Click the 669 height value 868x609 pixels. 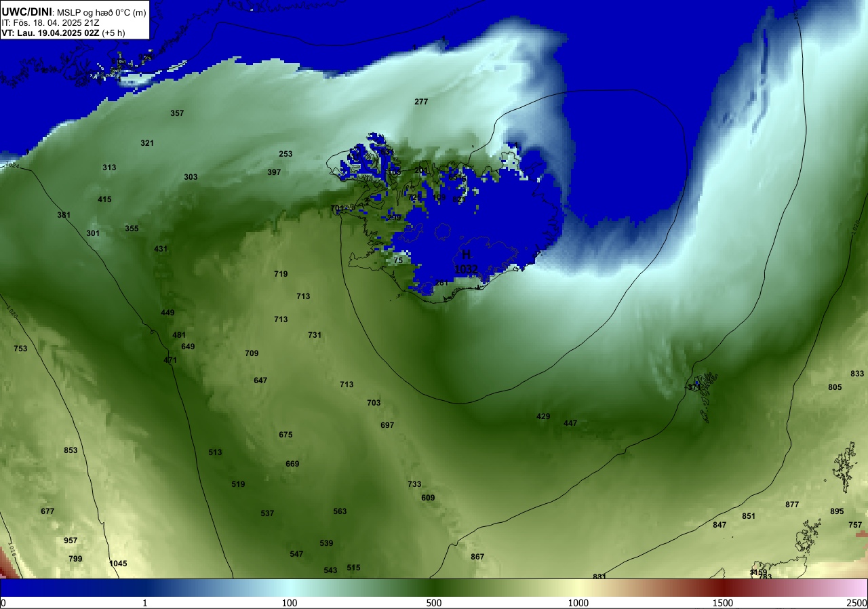point(292,464)
